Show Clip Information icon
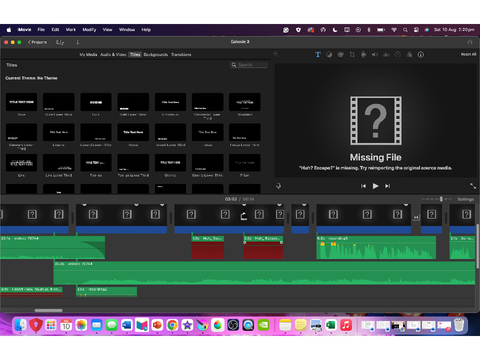This screenshot has height=360, width=480. pos(421,55)
